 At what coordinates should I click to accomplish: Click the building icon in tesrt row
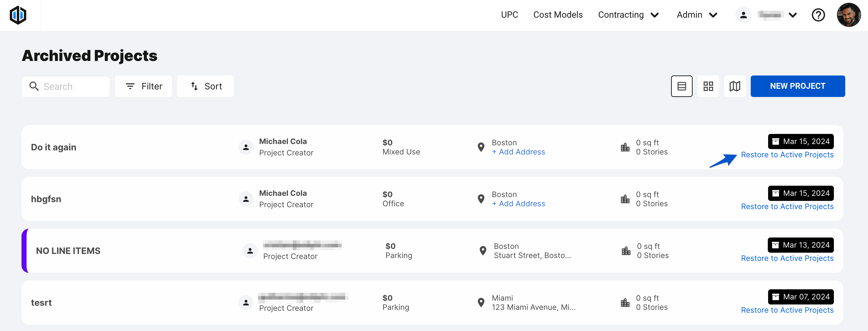click(625, 302)
